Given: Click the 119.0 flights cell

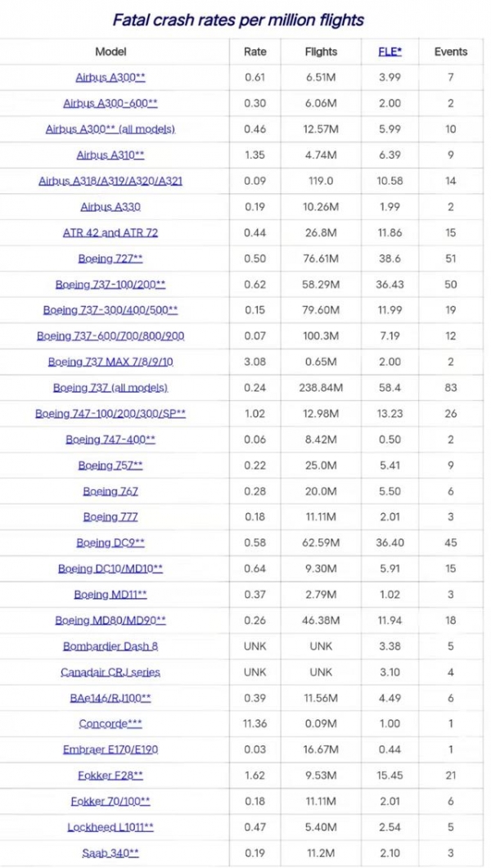Looking at the screenshot, I should tap(321, 181).
